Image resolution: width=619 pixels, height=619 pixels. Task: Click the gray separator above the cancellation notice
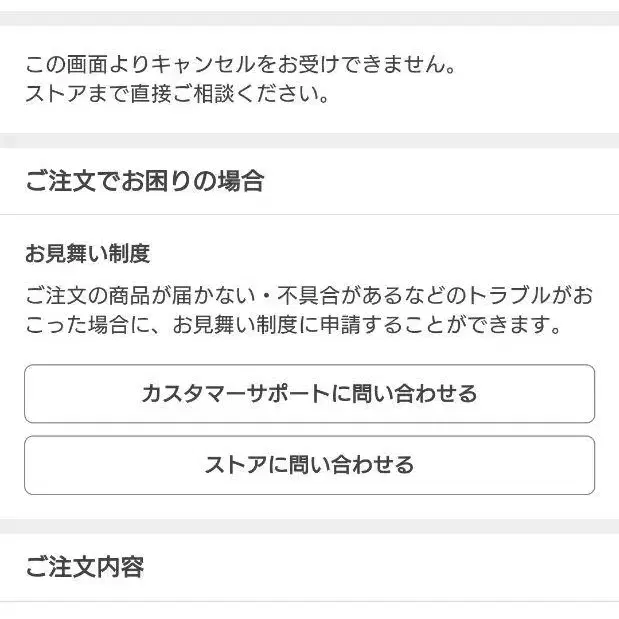pyautogui.click(x=310, y=19)
